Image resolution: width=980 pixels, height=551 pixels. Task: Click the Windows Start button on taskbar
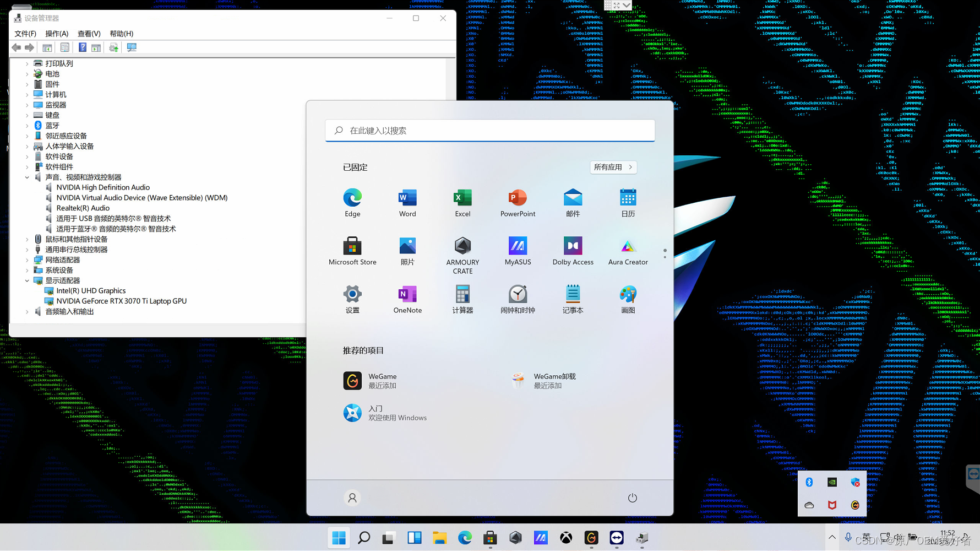point(339,538)
